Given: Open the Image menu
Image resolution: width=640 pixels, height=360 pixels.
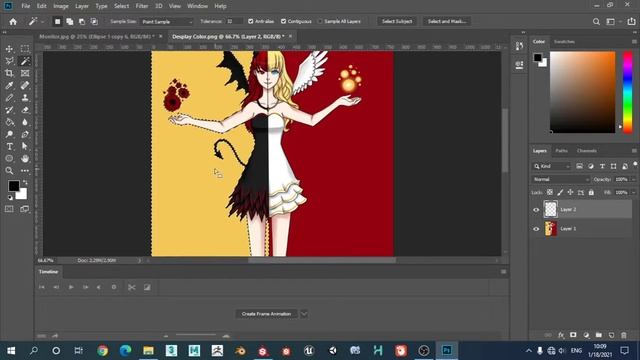Looking at the screenshot, I should click(x=61, y=6).
